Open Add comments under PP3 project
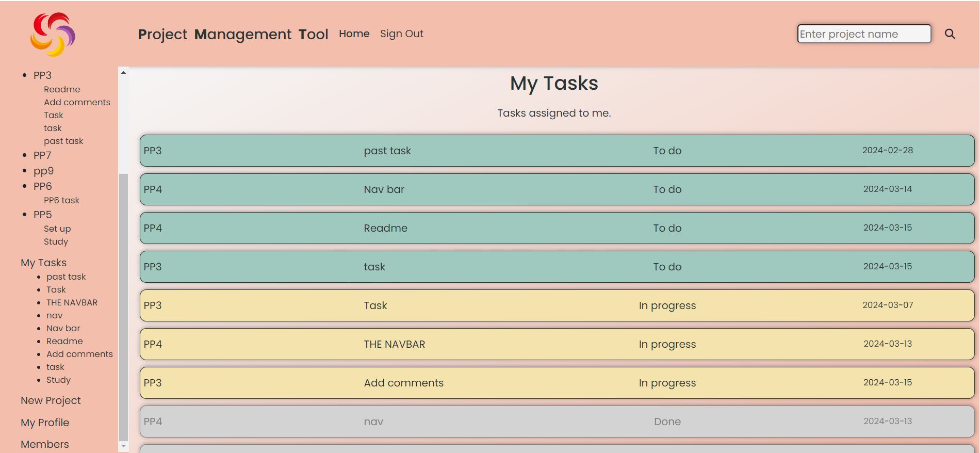Image resolution: width=980 pixels, height=453 pixels. point(77,102)
